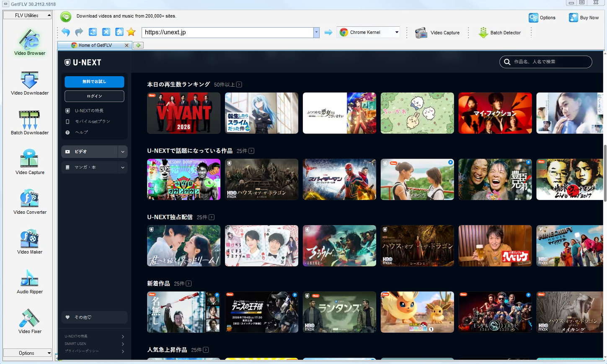Open モバイルsetプラン in sidebar
The width and height of the screenshot is (607, 364).
(x=93, y=121)
